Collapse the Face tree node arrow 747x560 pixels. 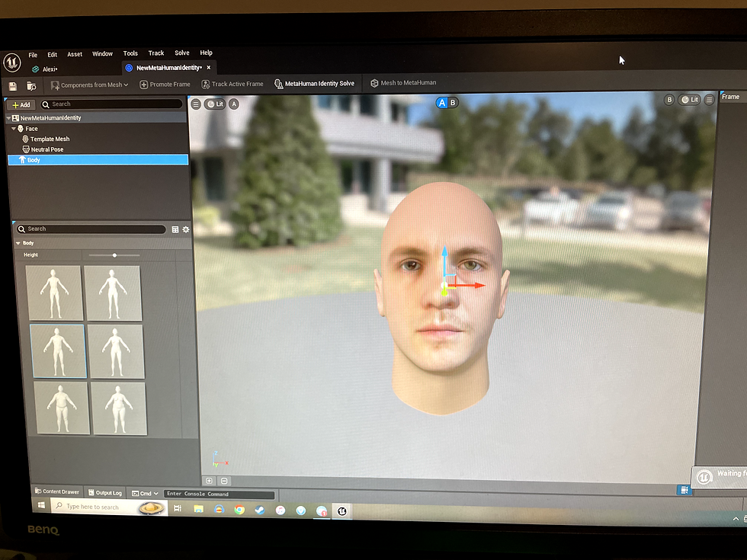click(14, 129)
